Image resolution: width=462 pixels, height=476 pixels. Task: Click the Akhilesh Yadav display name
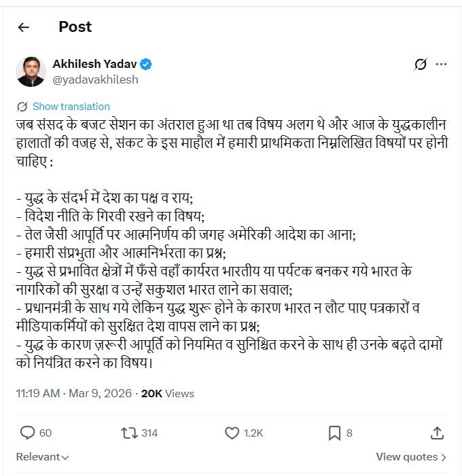point(94,65)
